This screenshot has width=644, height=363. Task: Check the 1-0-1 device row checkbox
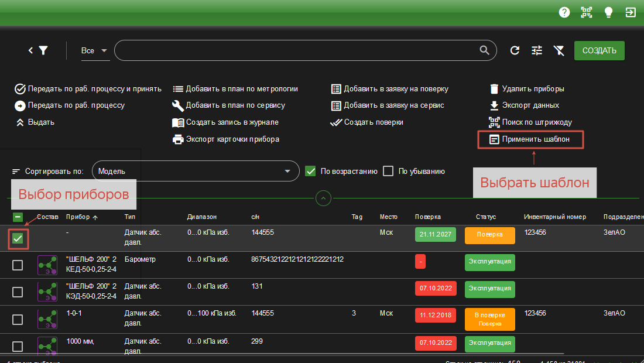(18, 320)
